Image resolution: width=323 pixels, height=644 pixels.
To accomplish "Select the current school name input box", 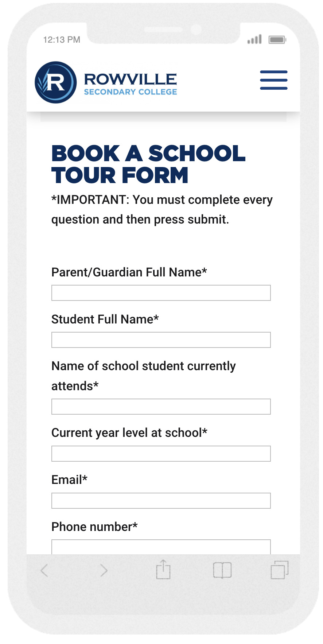I will click(x=161, y=407).
